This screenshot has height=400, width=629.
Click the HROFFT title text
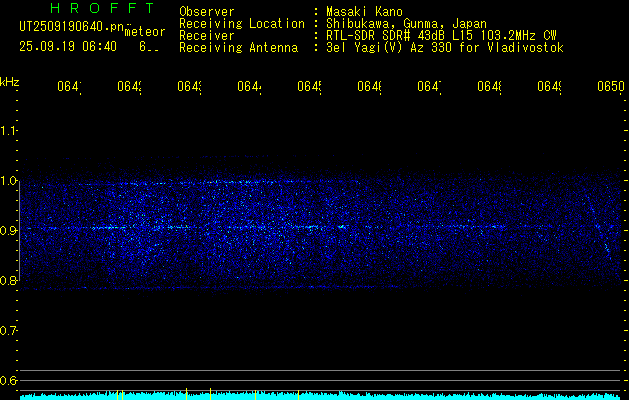tap(96, 9)
